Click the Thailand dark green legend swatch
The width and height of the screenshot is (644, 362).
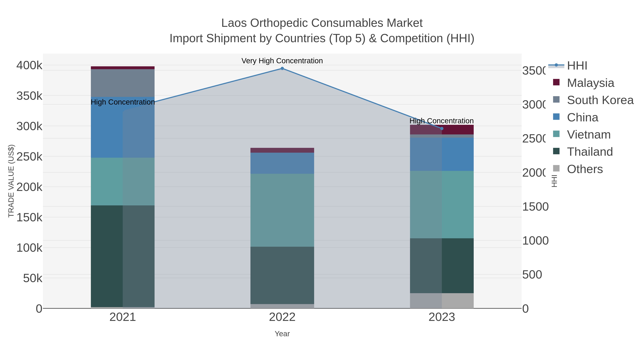coord(556,151)
